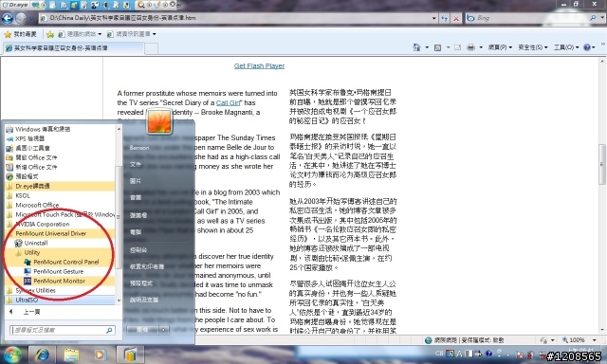Open the Page (P) menu
This screenshot has width=607, height=364.
click(500, 47)
